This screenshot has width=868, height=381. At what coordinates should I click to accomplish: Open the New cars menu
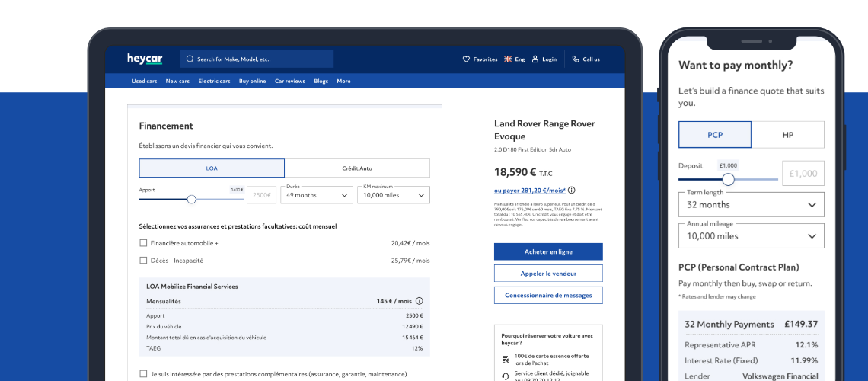click(x=177, y=81)
